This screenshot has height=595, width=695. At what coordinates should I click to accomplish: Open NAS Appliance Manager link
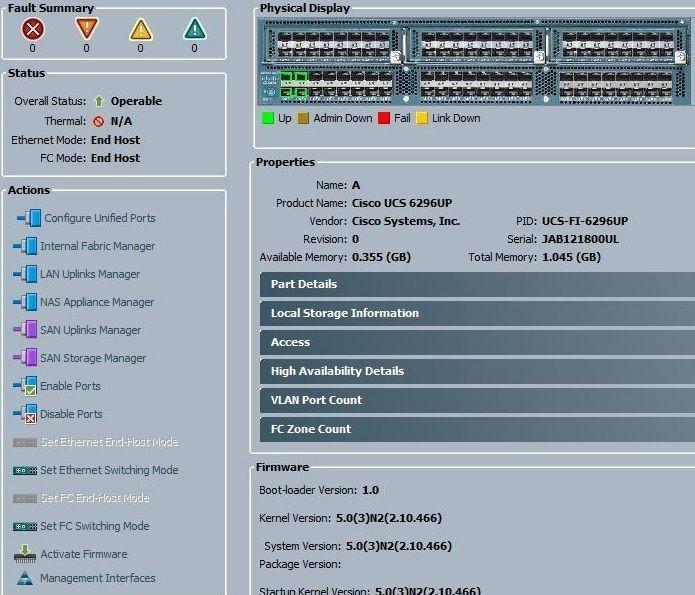point(97,302)
